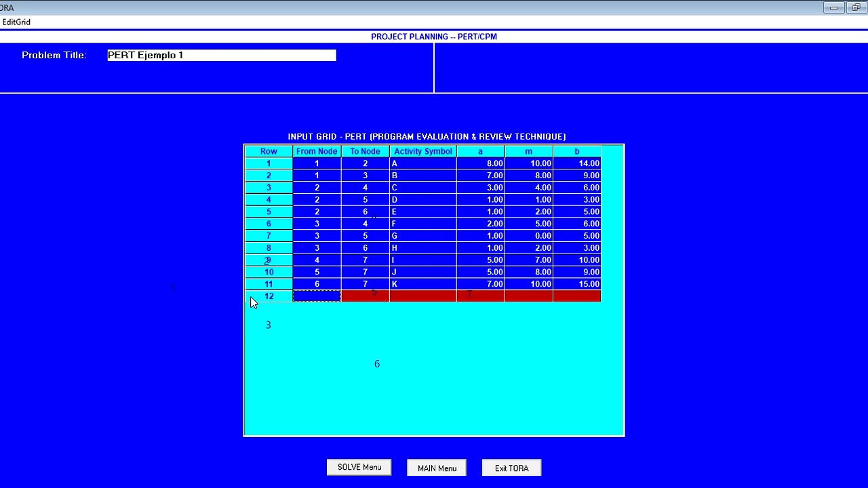
Task: Click activity symbol K cell
Action: pos(422,284)
